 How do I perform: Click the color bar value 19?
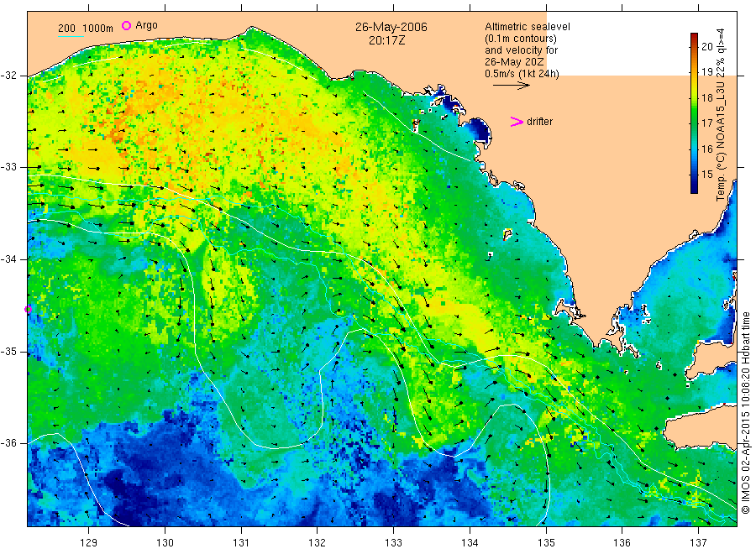706,72
